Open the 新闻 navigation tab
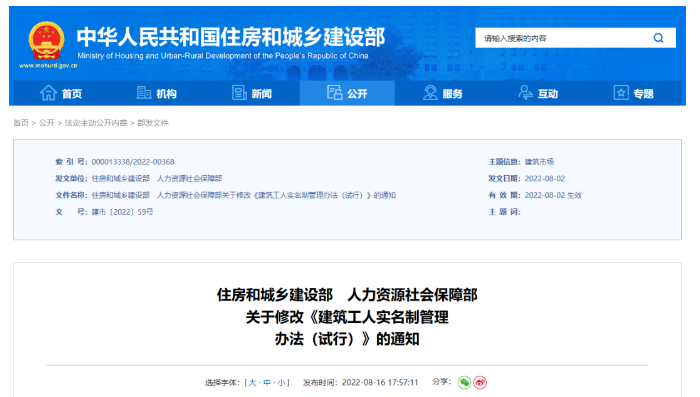The image size is (700, 397). click(x=252, y=93)
